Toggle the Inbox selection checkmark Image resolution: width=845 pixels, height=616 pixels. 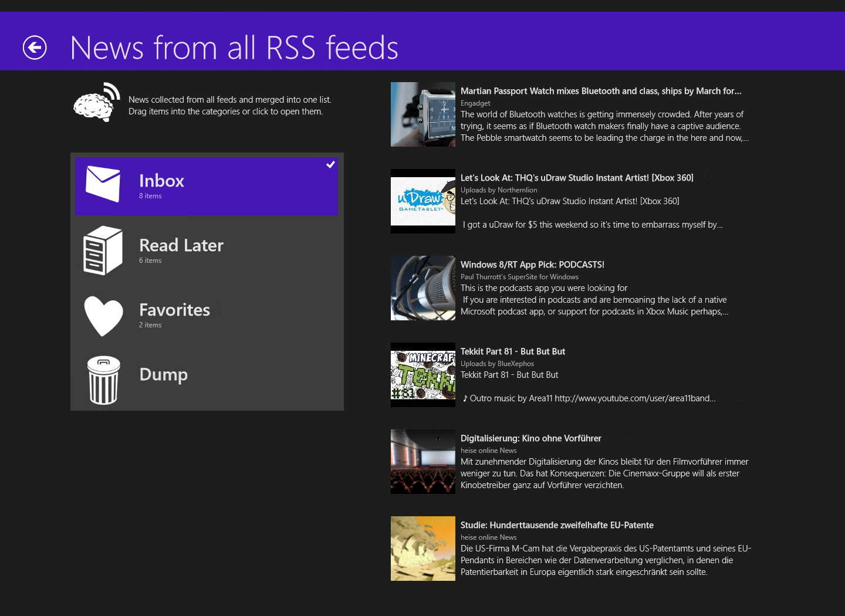tap(330, 165)
